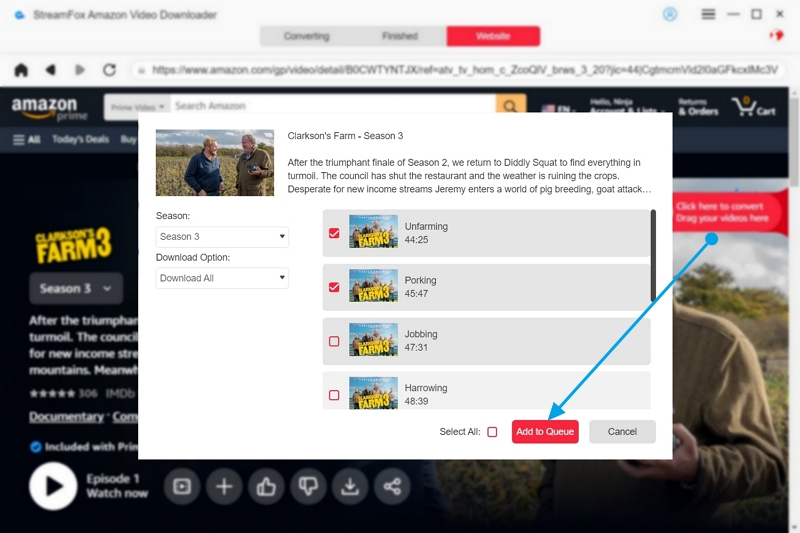Go to the StreamFox home page icon

point(21,69)
